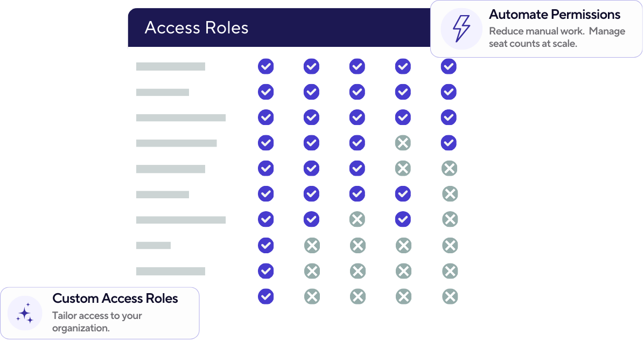
Task: Click the fourth-column X in the fifth row
Action: (x=403, y=168)
